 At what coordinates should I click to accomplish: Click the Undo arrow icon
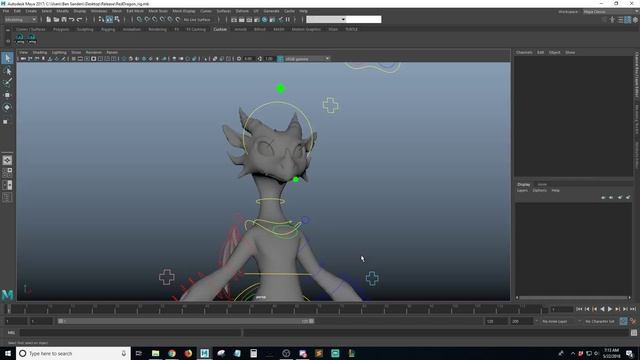tap(71, 20)
